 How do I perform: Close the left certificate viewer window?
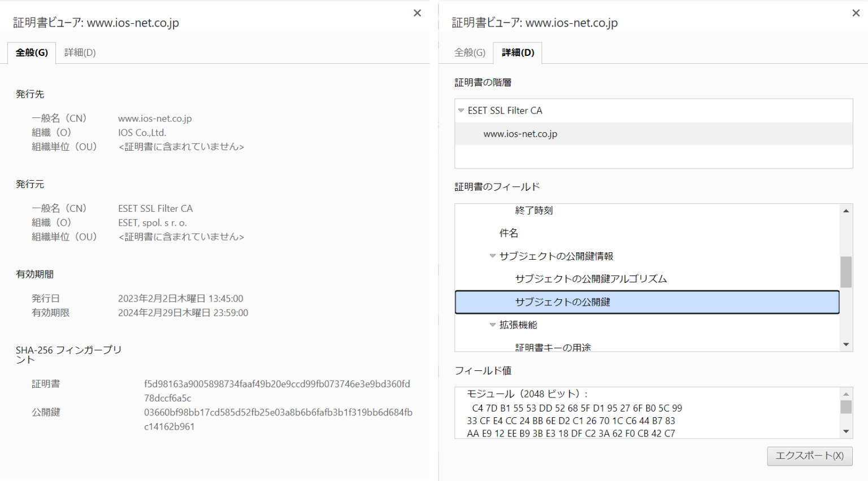point(417,12)
